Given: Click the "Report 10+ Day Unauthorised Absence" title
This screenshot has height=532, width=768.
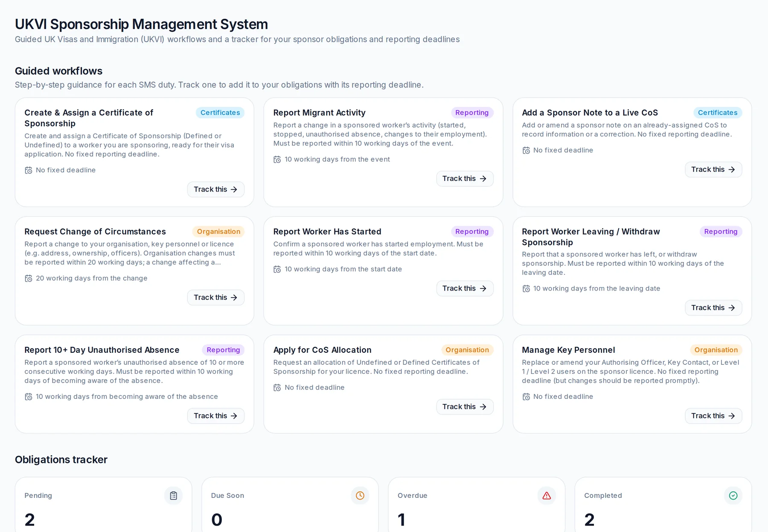Looking at the screenshot, I should [x=102, y=350].
